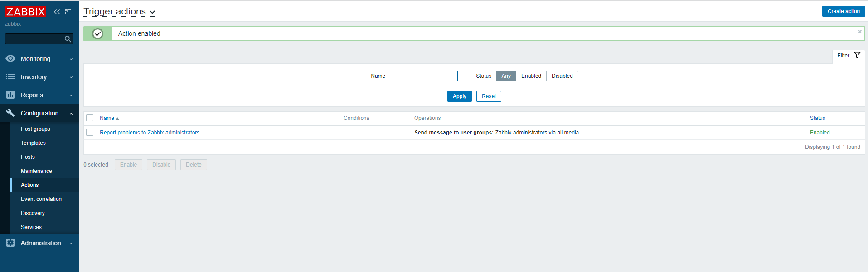Open Hosts in sidebar
Viewport: 868px width, 272px height.
(44, 157)
